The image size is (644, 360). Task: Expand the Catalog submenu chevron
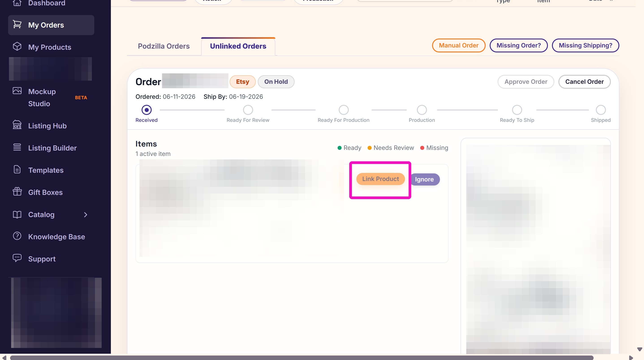tap(86, 215)
